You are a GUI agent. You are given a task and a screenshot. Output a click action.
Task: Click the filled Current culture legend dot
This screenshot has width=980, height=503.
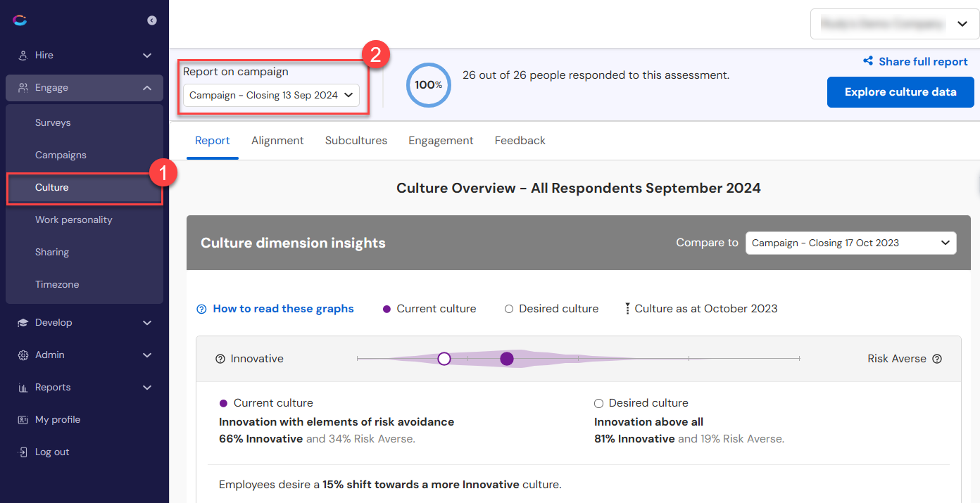(387, 309)
